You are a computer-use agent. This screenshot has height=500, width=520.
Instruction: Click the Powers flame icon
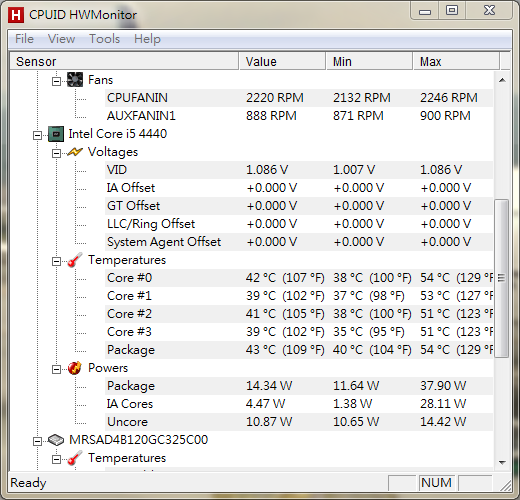(75, 368)
